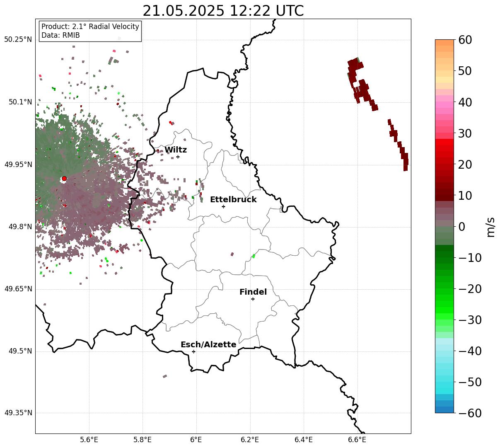Click the 50.25°N latitude tick label

tap(18, 40)
